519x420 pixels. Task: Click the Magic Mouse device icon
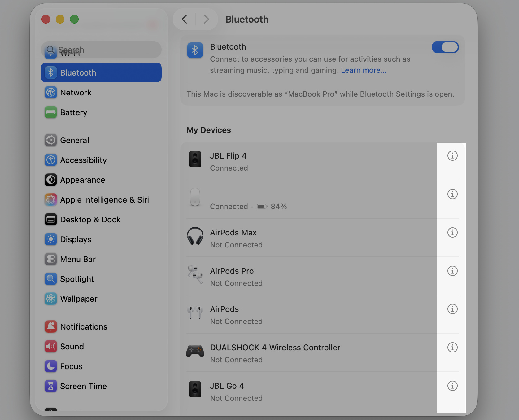coord(195,197)
